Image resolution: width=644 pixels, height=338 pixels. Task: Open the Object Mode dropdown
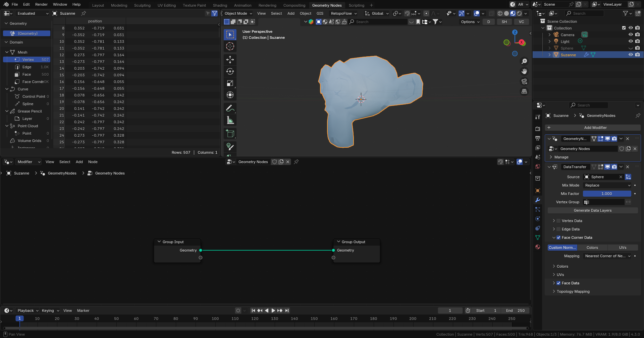(x=238, y=13)
